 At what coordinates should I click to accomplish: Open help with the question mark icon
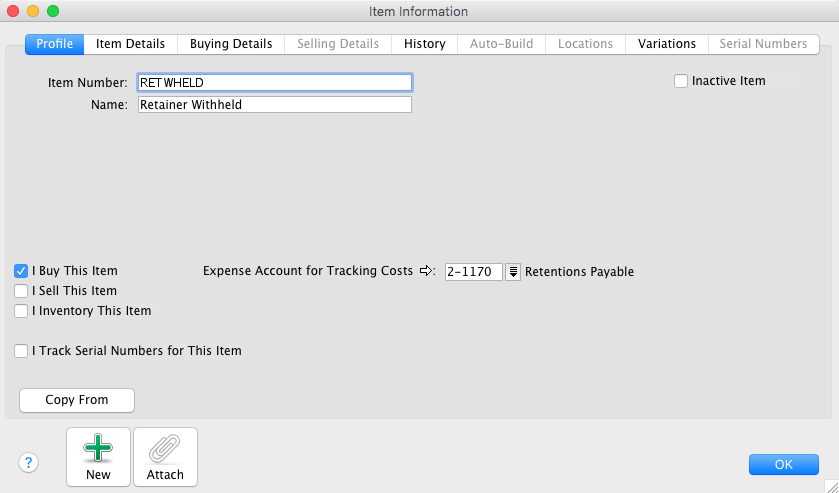[x=28, y=462]
